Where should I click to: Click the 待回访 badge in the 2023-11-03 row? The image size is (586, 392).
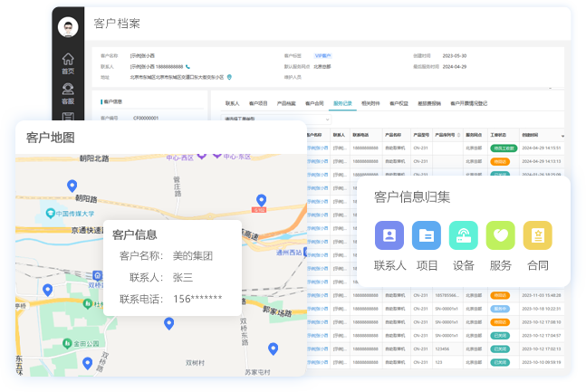(500, 295)
